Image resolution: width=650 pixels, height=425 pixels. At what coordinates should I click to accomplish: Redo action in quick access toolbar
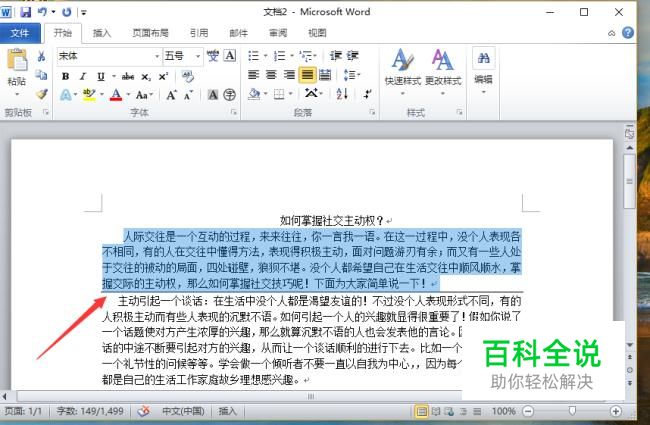[66, 12]
